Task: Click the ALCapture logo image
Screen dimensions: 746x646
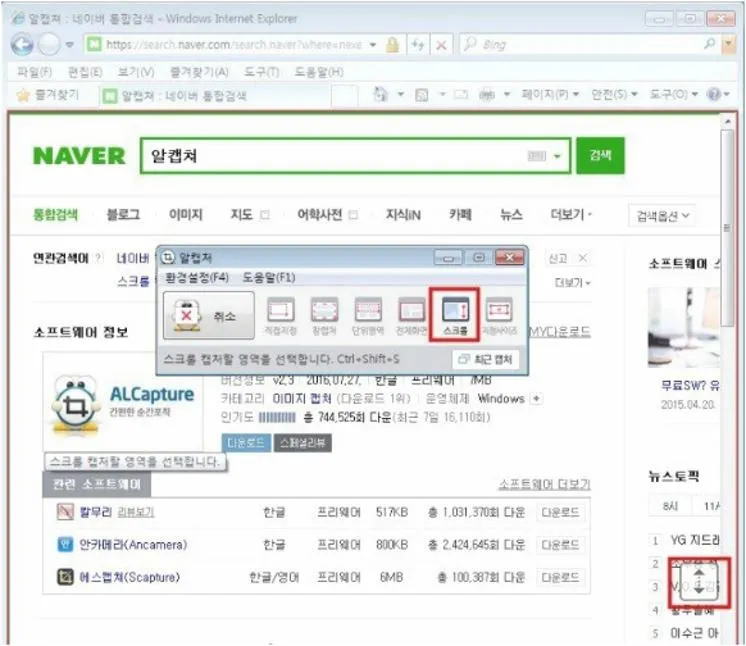Action: pos(124,404)
